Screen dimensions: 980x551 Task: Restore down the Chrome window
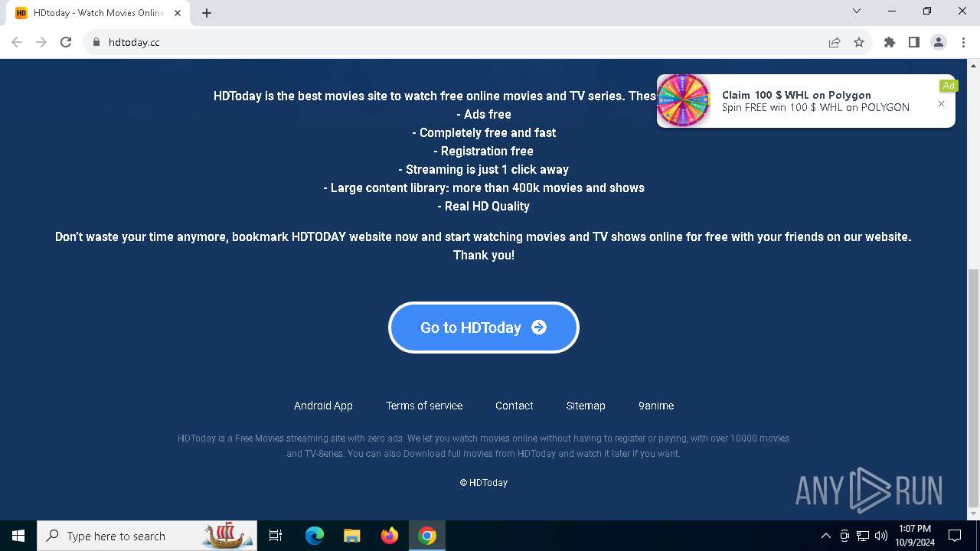click(927, 11)
